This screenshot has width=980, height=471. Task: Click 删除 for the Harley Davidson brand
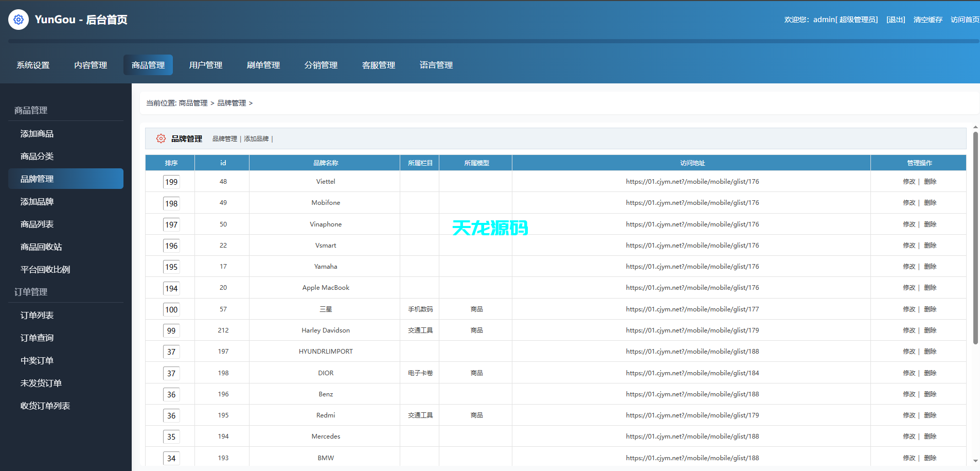tap(931, 330)
